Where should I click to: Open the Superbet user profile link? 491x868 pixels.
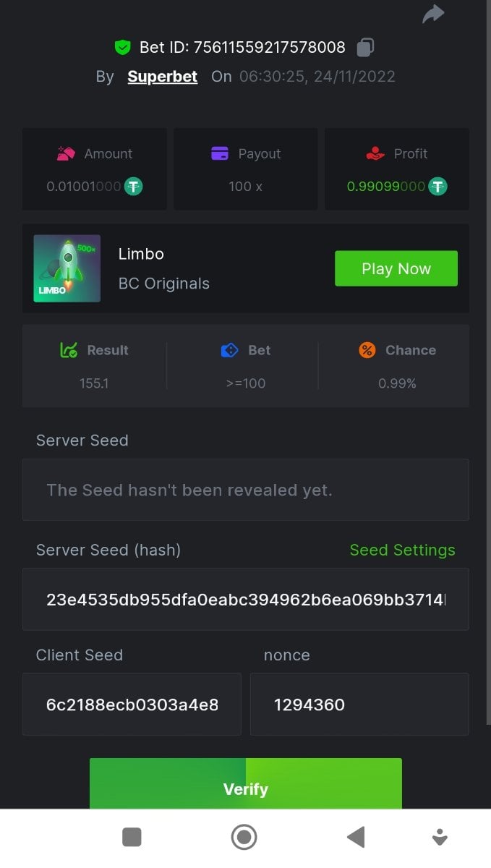click(162, 77)
